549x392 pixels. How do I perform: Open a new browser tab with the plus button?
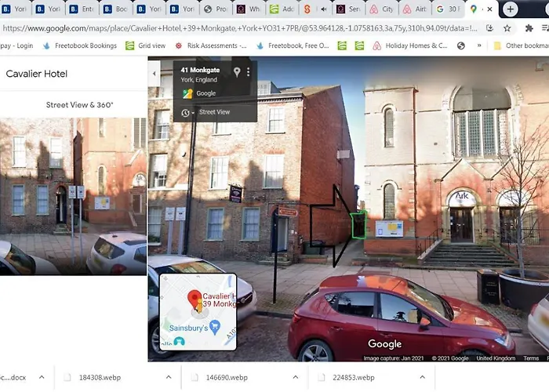[511, 9]
